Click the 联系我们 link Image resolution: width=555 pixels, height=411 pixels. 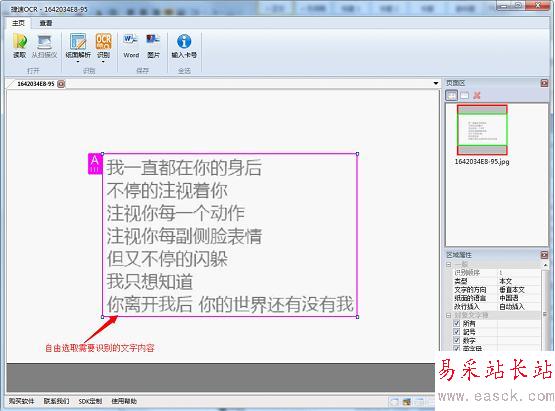(x=56, y=401)
